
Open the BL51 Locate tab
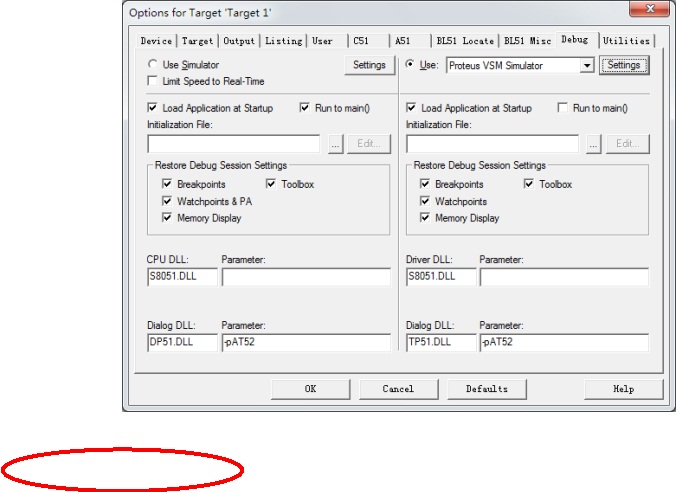click(x=465, y=41)
